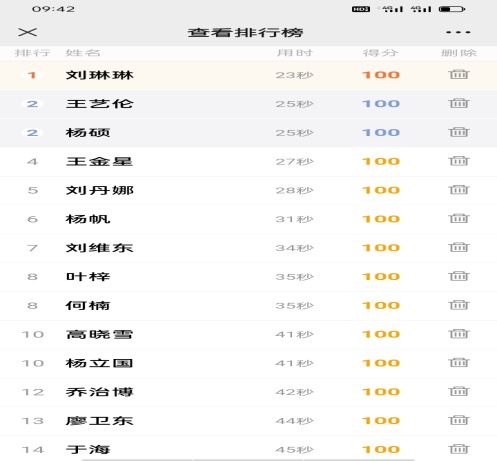
Task: Delete 刘维东's record
Action: tap(459, 247)
